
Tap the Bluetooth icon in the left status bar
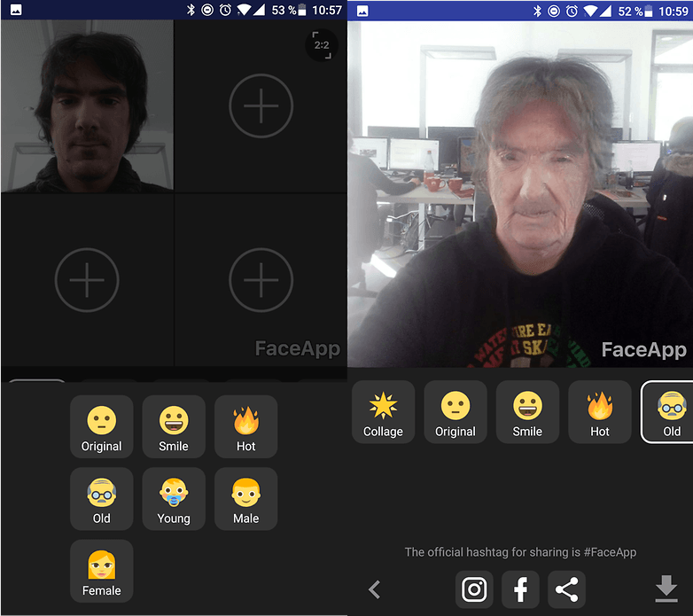[191, 10]
